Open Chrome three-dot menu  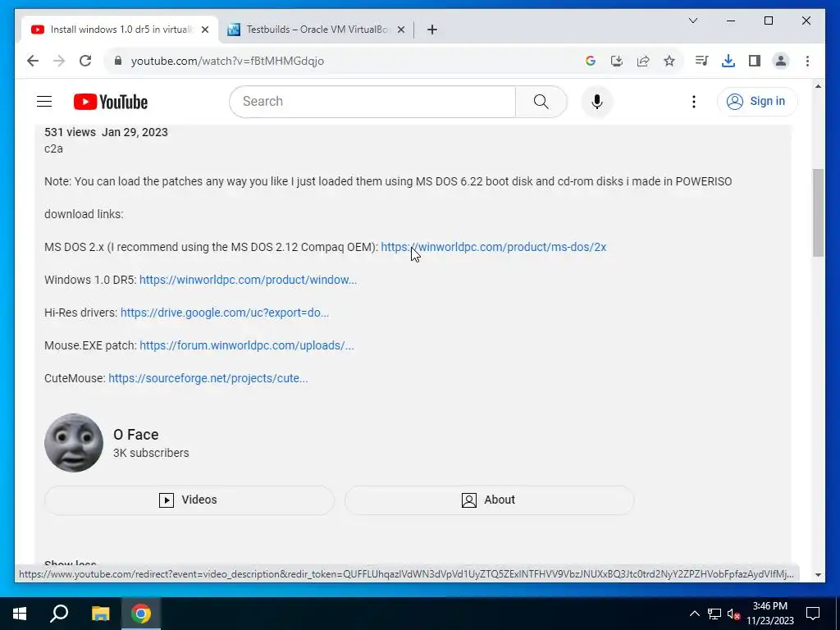[x=807, y=61]
